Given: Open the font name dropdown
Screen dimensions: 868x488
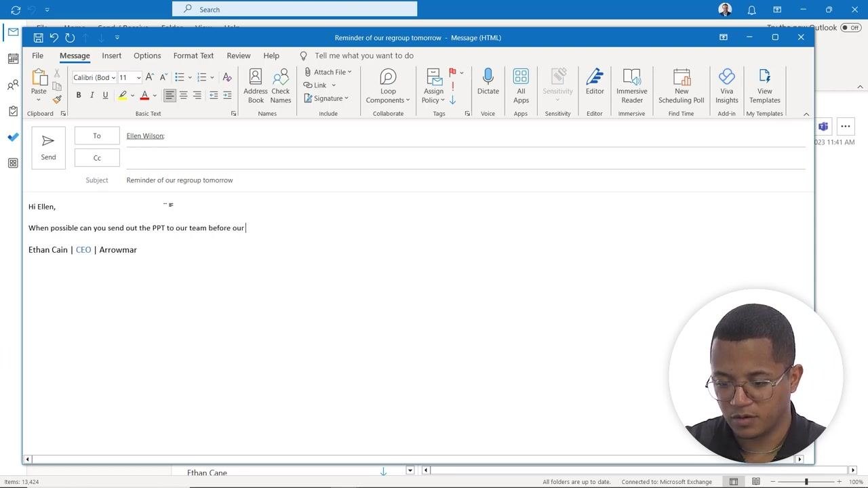Looking at the screenshot, I should 113,77.
